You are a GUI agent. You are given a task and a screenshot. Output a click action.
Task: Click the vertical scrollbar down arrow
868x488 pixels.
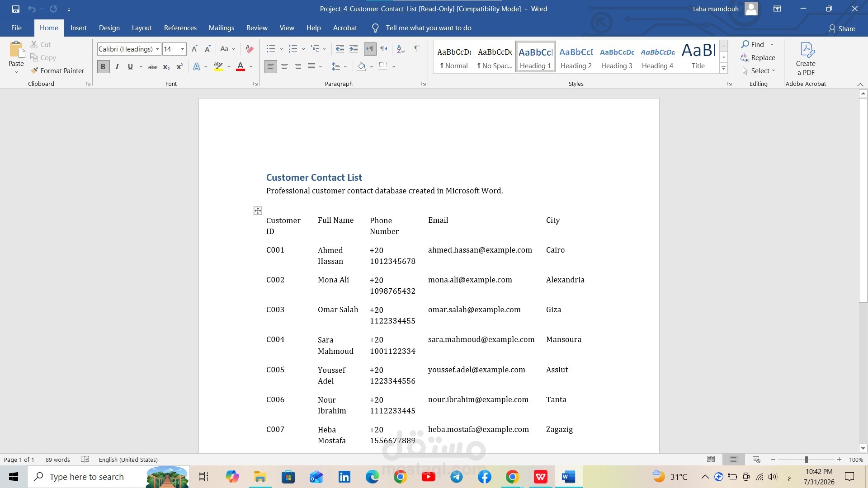tap(863, 448)
